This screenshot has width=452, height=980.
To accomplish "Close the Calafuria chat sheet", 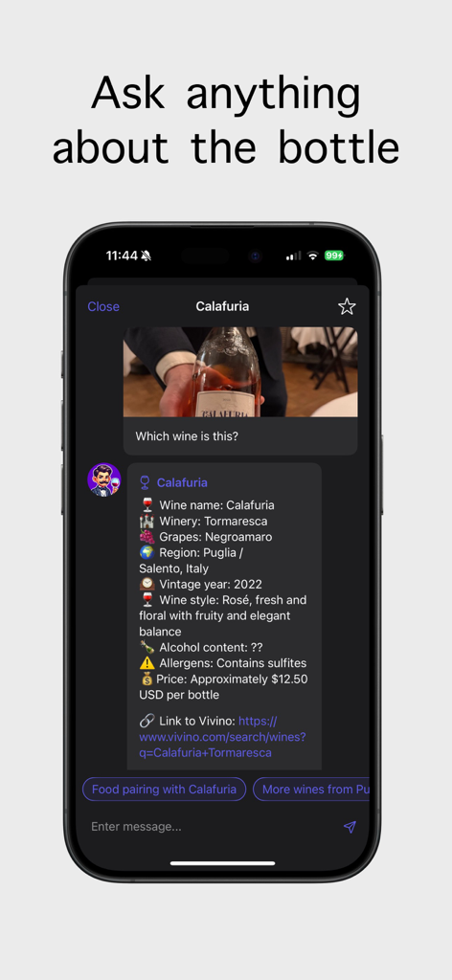I will point(103,306).
